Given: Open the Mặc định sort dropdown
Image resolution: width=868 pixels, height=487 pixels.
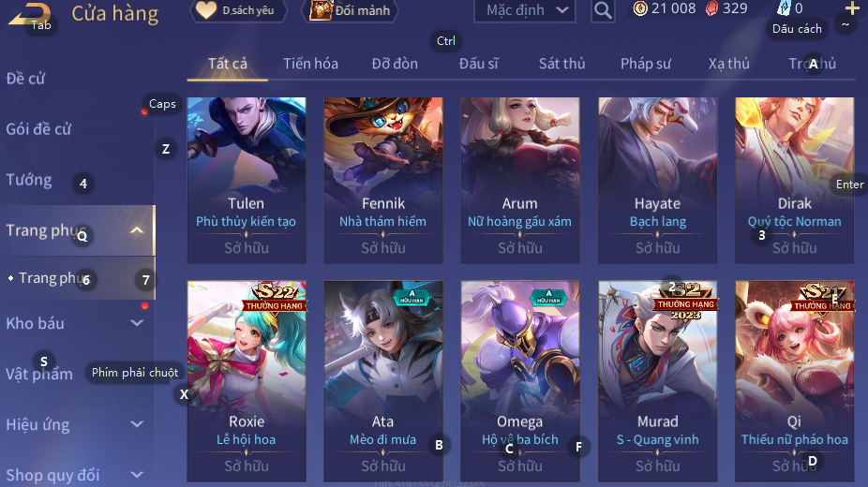Looking at the screenshot, I should (x=525, y=10).
